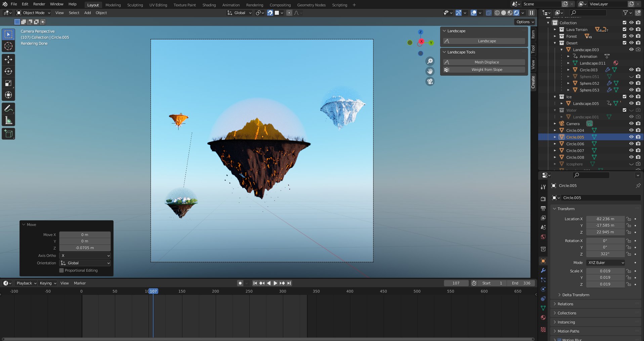644x341 pixels.
Task: Switch viewport shading to rendered
Action: tap(516, 13)
